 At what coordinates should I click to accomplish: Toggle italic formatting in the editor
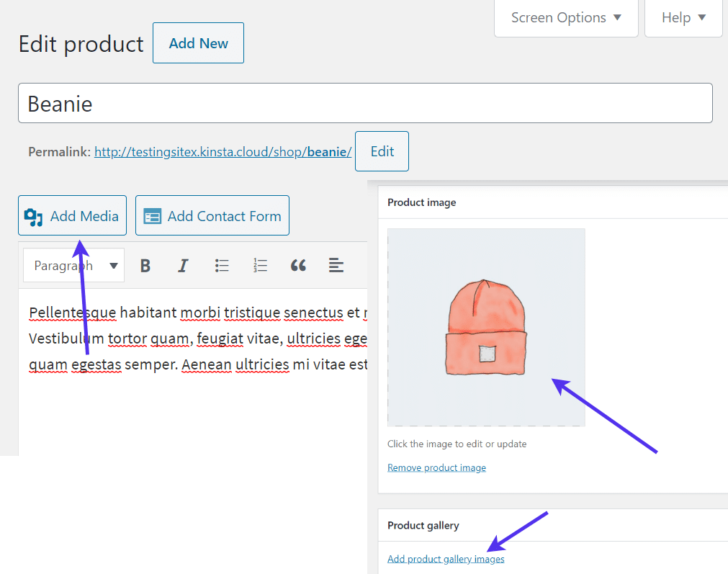184,265
